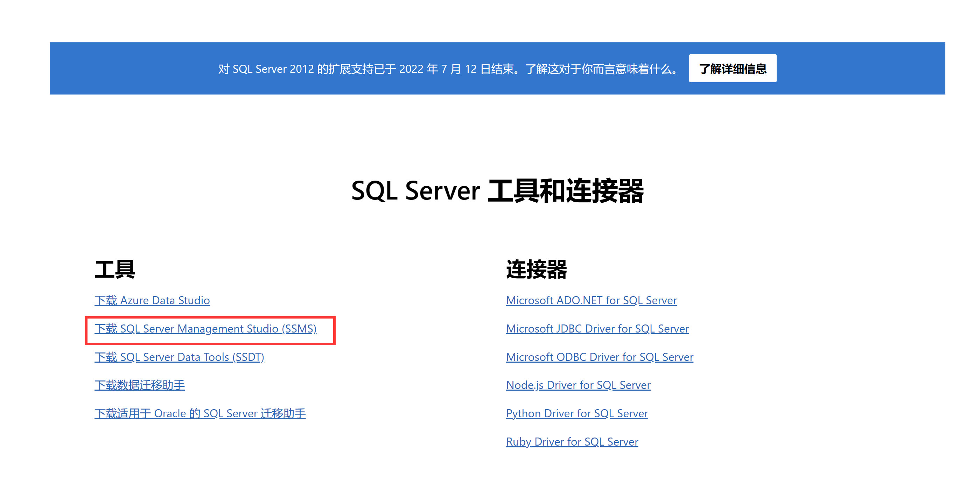Image resolution: width=980 pixels, height=503 pixels.
Task: Open 下载 Azure Data Studio link
Action: (x=152, y=300)
